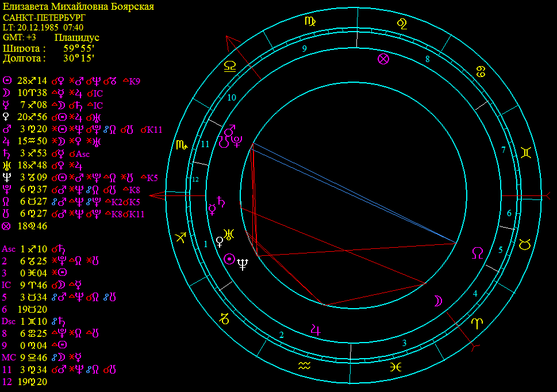This screenshot has width=557, height=392.
Task: Click the Part of Fortune crossed circle in wheel
Action: tap(383, 59)
